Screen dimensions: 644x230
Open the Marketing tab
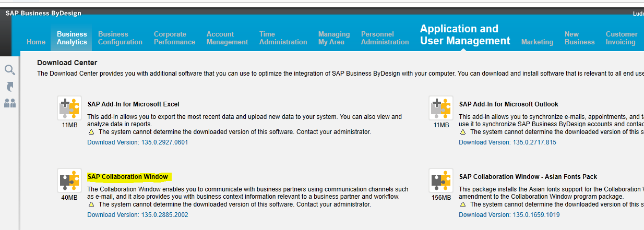[x=537, y=42]
